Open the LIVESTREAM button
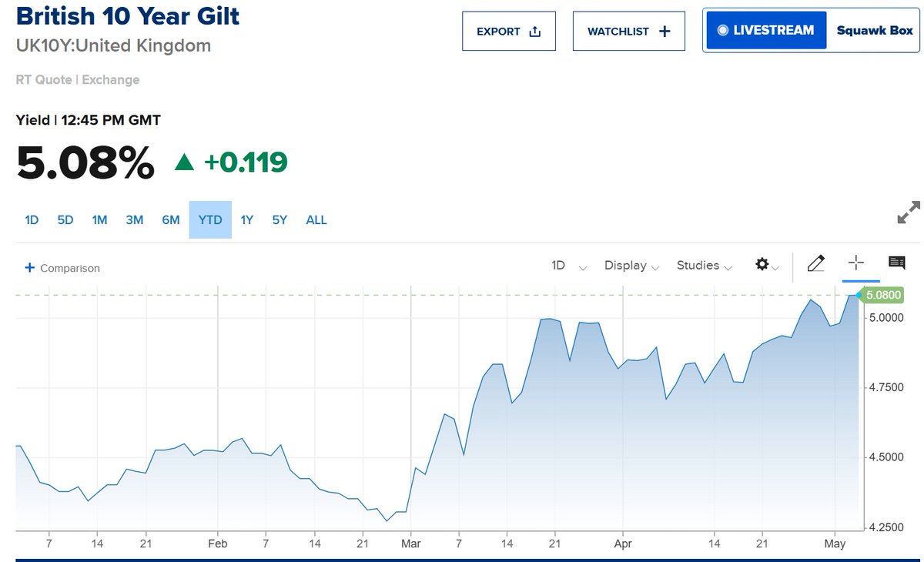 (766, 31)
